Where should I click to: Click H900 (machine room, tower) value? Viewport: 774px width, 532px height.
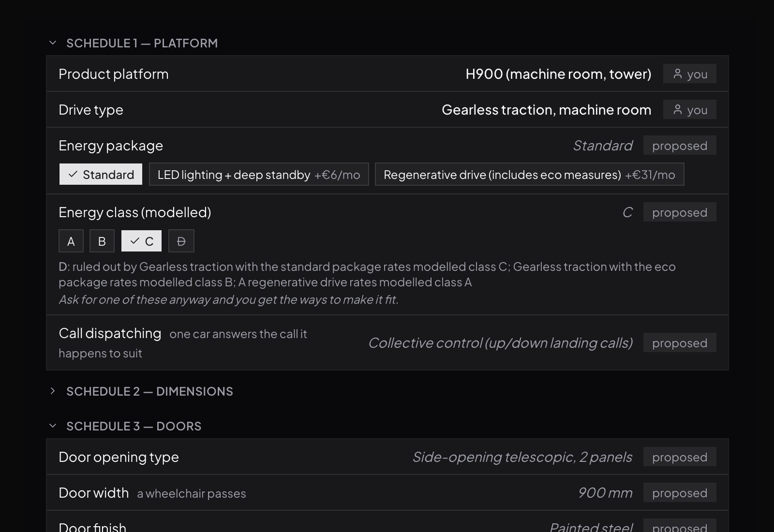point(558,74)
